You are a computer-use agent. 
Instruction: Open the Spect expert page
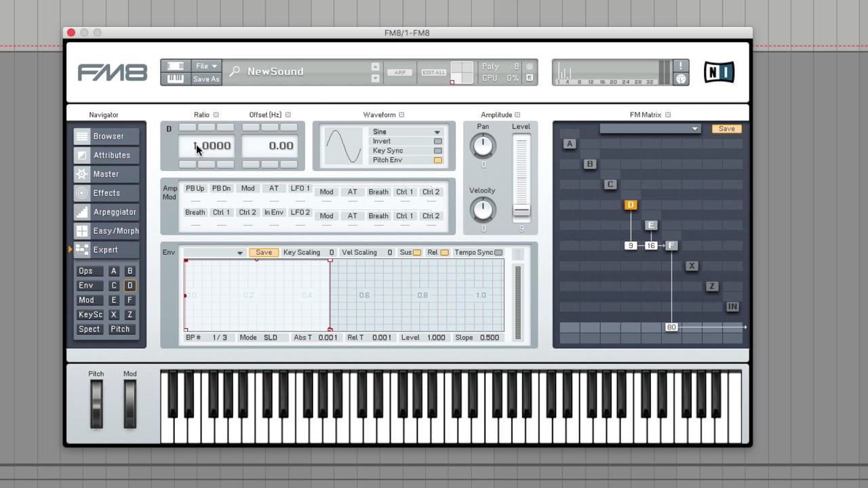point(89,329)
